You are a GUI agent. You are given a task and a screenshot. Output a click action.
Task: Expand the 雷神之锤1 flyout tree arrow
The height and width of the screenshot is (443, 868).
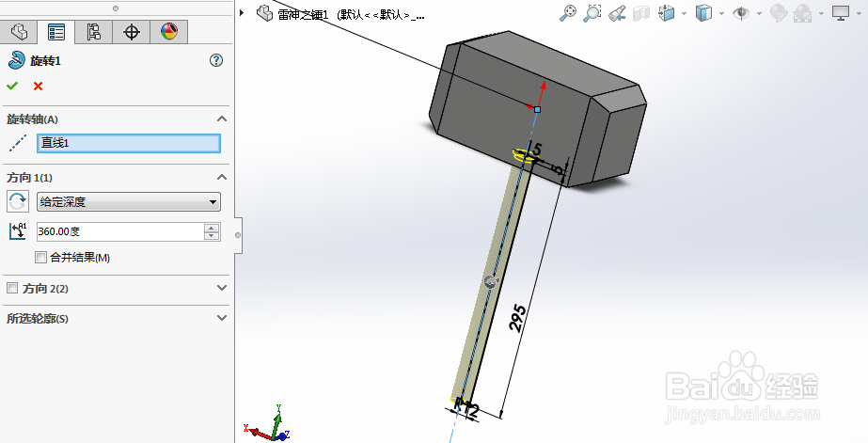(x=242, y=12)
